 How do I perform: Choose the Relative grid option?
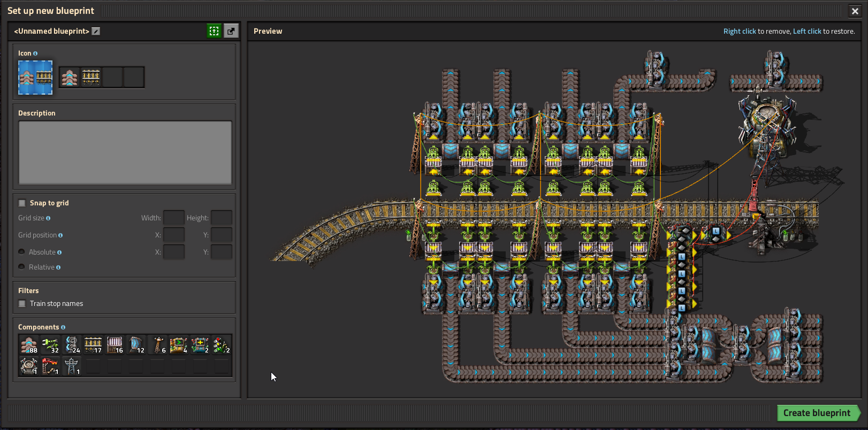point(22,267)
